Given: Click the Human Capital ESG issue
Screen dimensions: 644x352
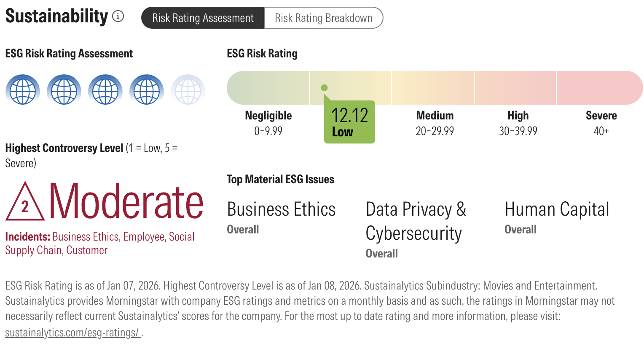Looking at the screenshot, I should [557, 209].
